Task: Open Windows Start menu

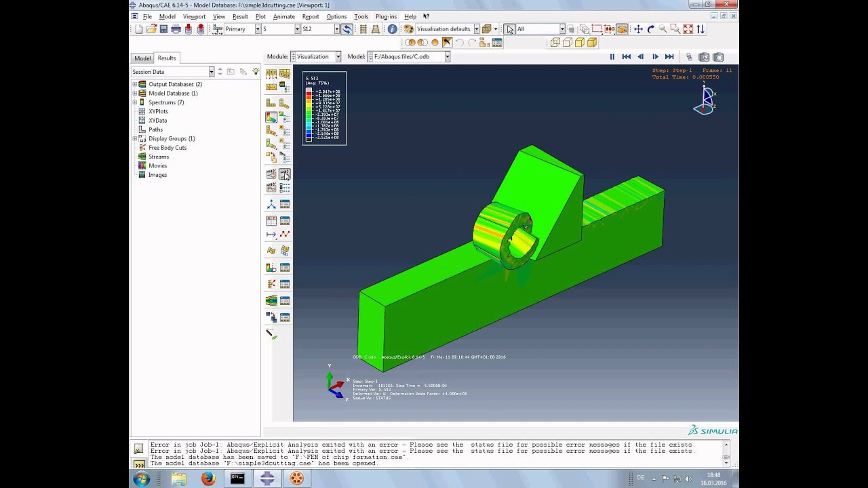Action: [x=141, y=479]
